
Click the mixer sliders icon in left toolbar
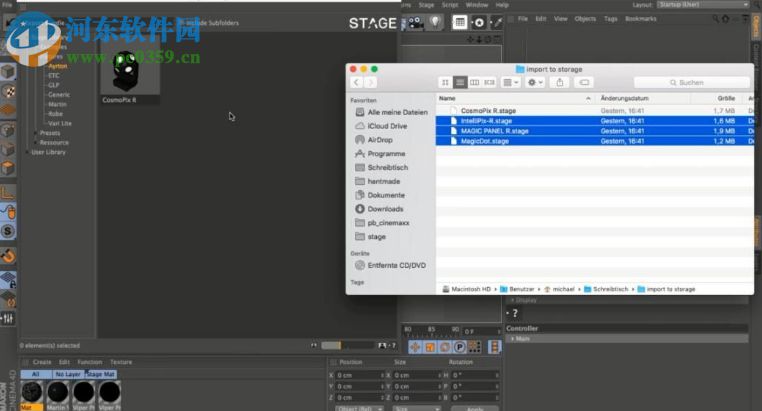(x=8, y=319)
